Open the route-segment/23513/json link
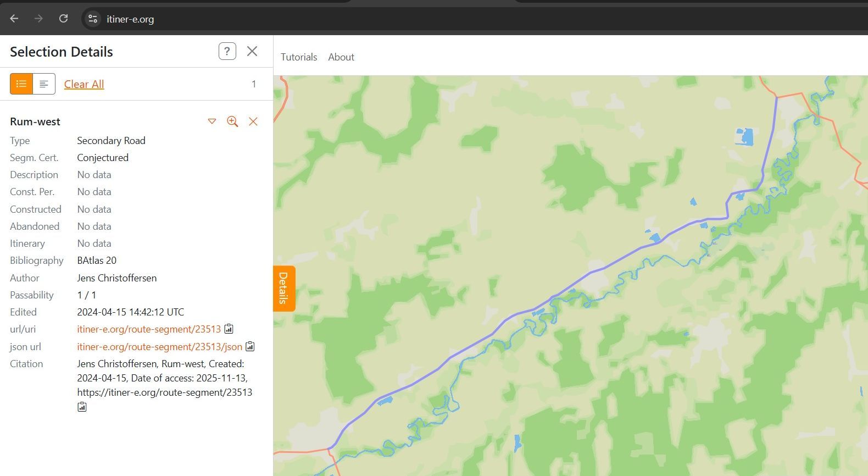Viewport: 868px width, 476px height. click(x=159, y=347)
